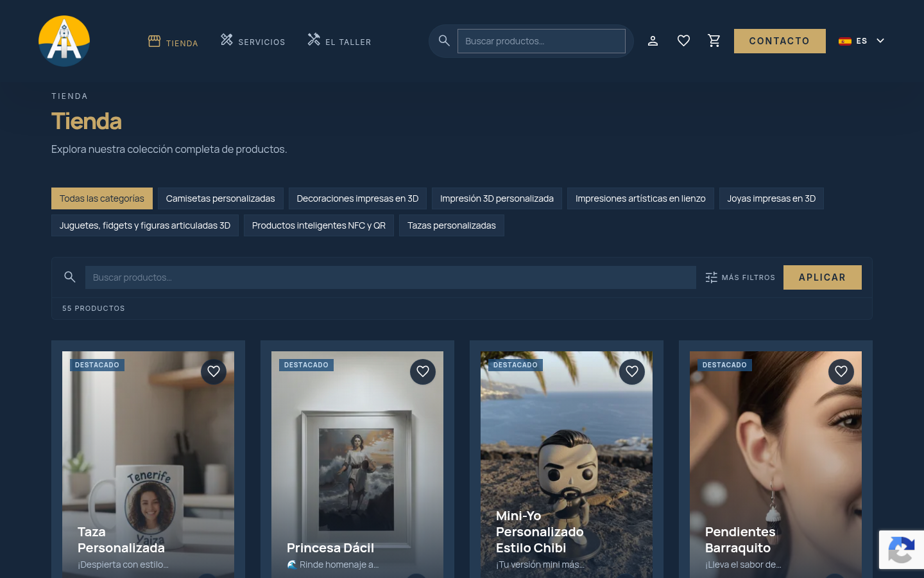
Task: Click the ¡Lleva el sabor de... description
Action: 743,565
